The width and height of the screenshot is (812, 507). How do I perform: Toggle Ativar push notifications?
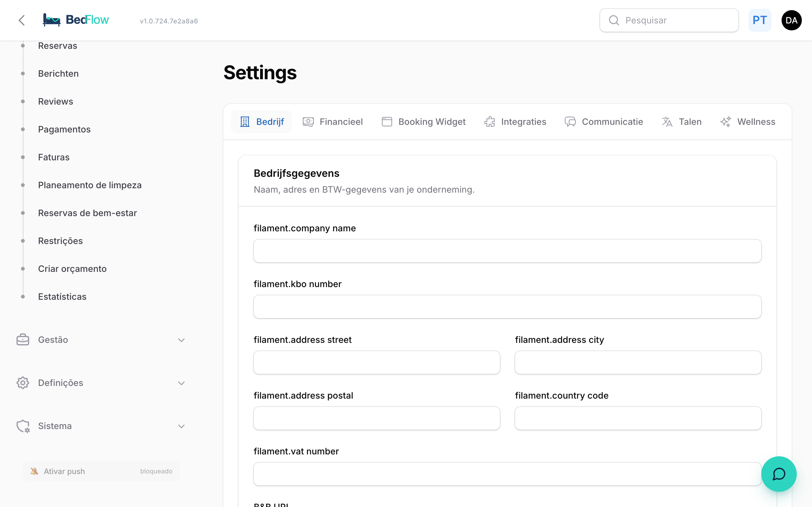pyautogui.click(x=101, y=471)
